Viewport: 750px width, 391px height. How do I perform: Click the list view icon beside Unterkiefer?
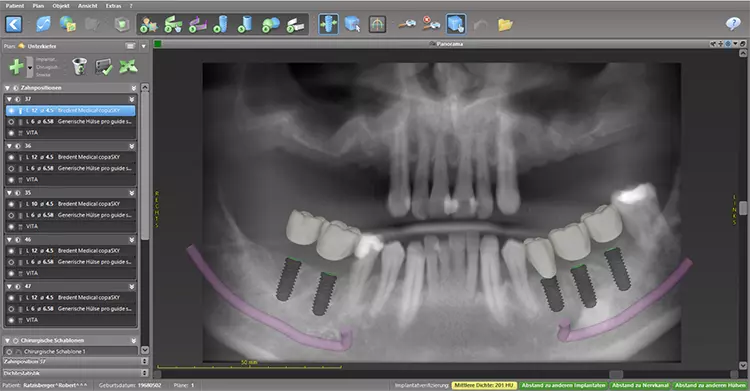click(x=130, y=46)
